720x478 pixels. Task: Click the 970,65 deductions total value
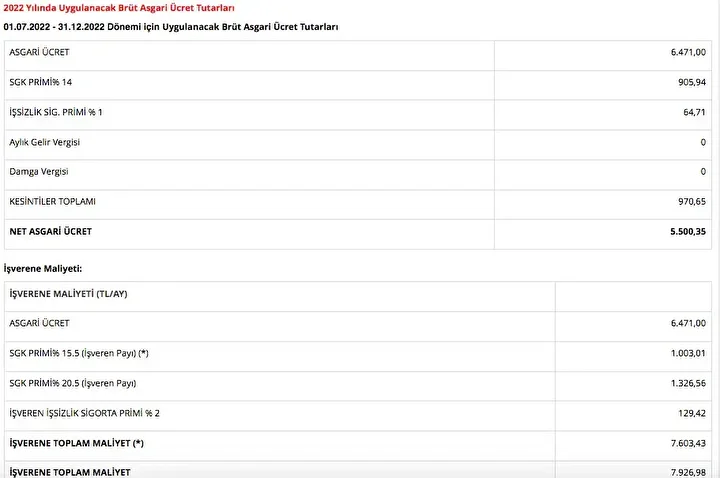(x=691, y=202)
